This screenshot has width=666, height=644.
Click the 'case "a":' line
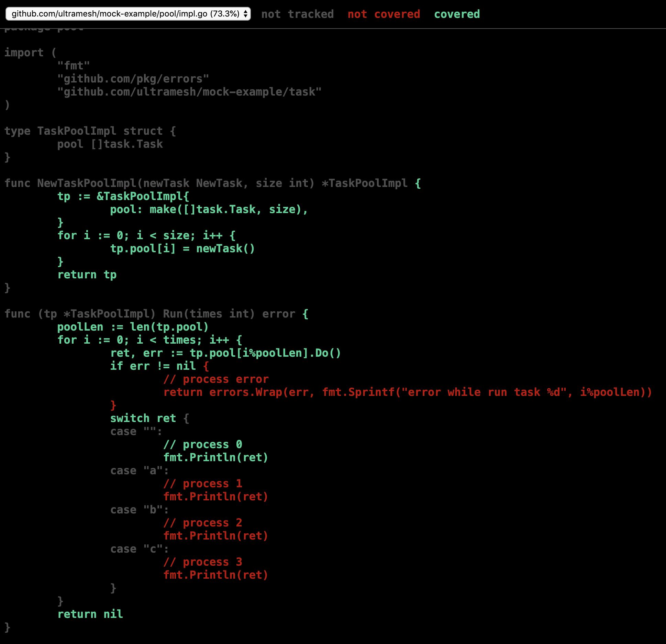(x=139, y=470)
